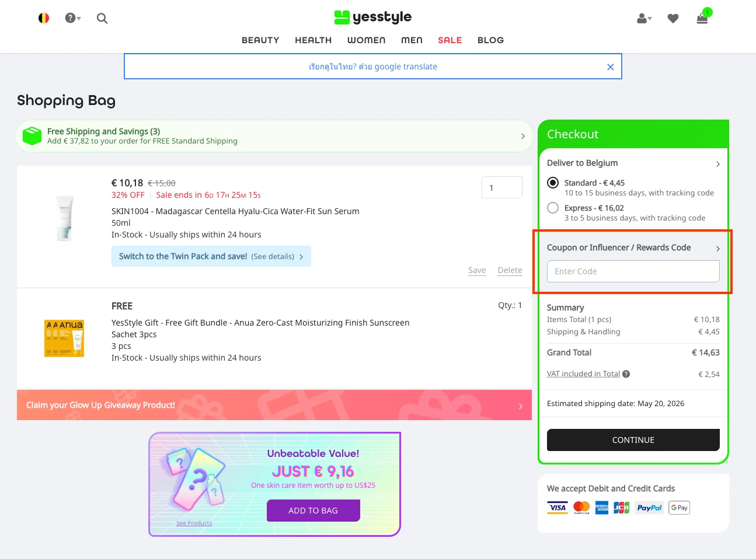This screenshot has height=559, width=756.
Task: Open the SALE menu
Action: tap(450, 40)
